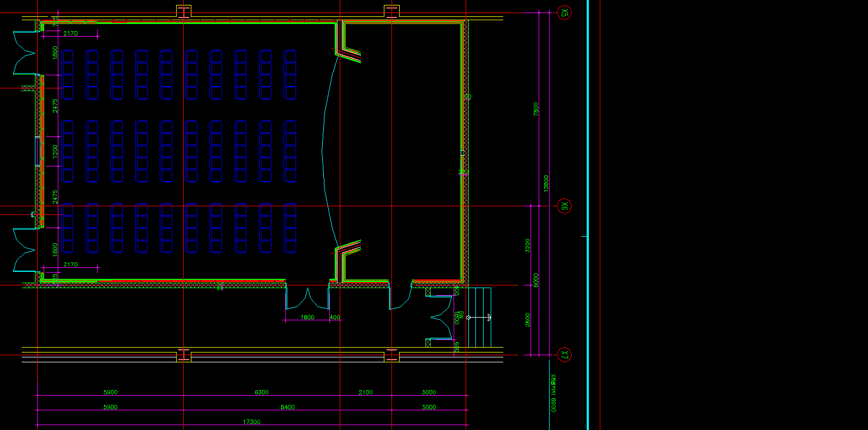This screenshot has width=868, height=430.
Task: Click the 2100 dimension text
Action: pyautogui.click(x=365, y=392)
